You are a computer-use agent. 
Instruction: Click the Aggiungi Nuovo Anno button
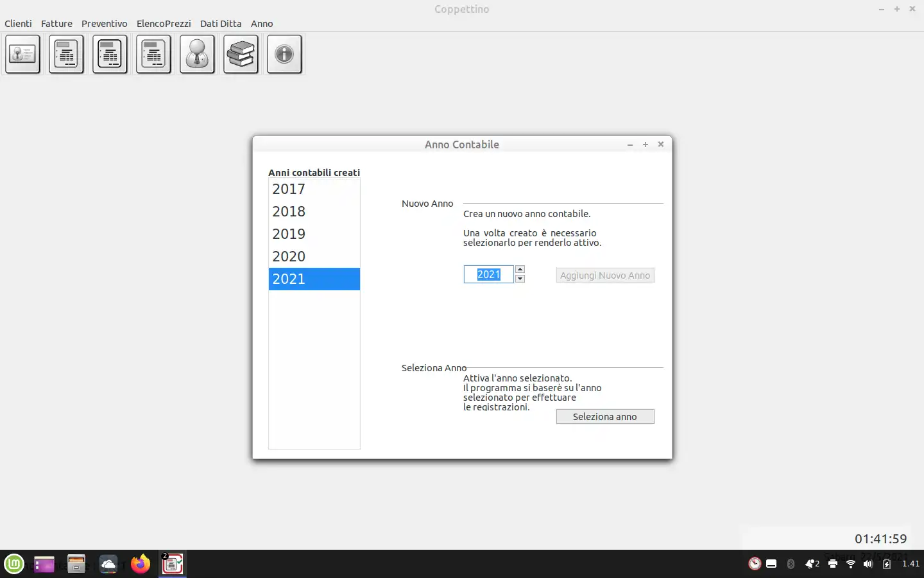[x=605, y=276]
